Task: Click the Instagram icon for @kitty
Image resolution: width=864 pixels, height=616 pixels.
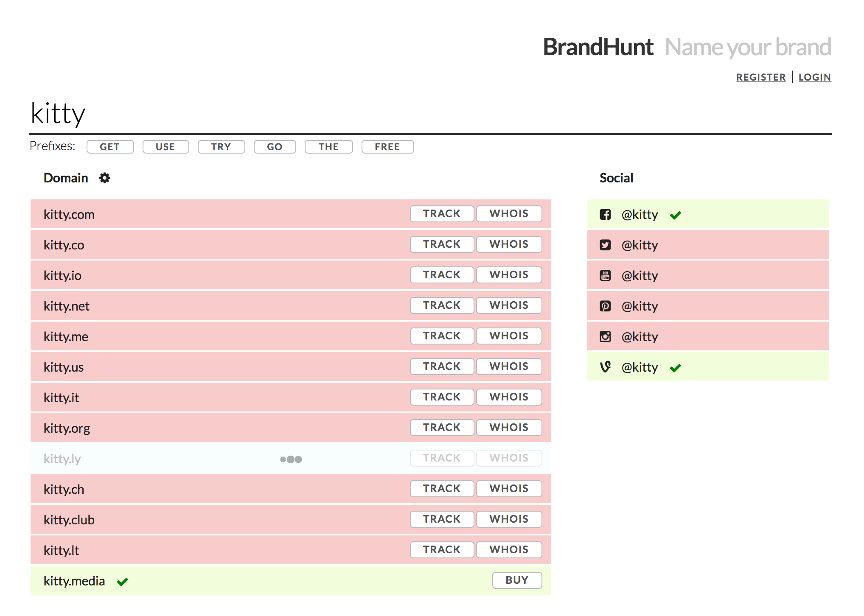Action: click(605, 337)
